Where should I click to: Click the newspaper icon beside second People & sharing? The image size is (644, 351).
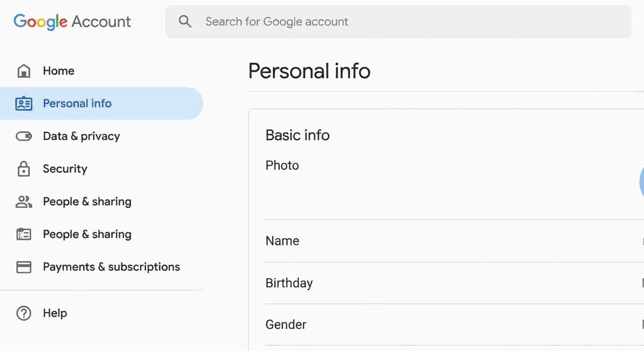coord(23,234)
